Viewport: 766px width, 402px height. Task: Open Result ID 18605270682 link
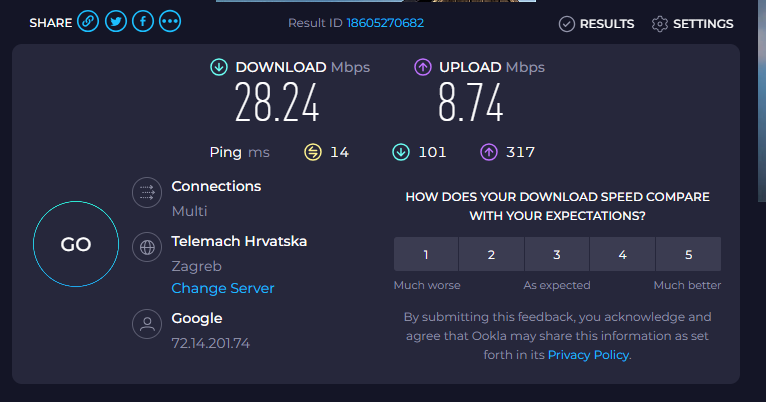pyautogui.click(x=385, y=23)
